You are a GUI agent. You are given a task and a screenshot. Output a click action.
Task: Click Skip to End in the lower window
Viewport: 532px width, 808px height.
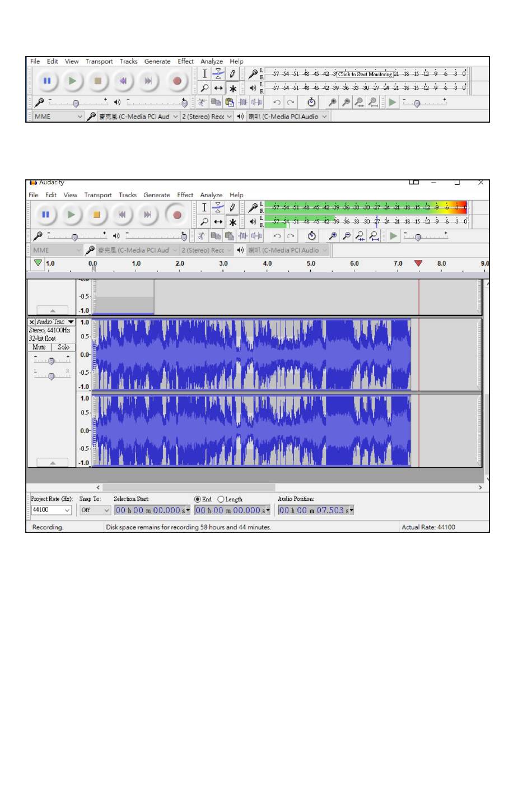pos(147,215)
